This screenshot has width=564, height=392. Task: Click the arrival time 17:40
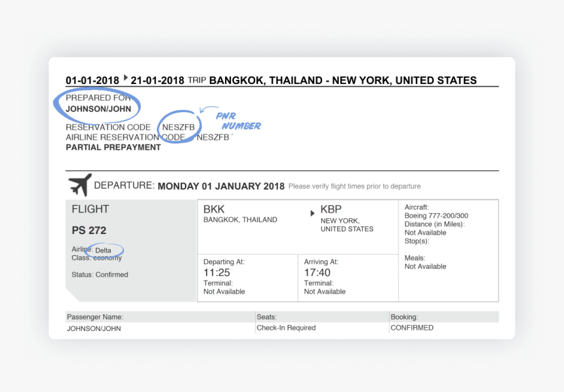pos(317,273)
